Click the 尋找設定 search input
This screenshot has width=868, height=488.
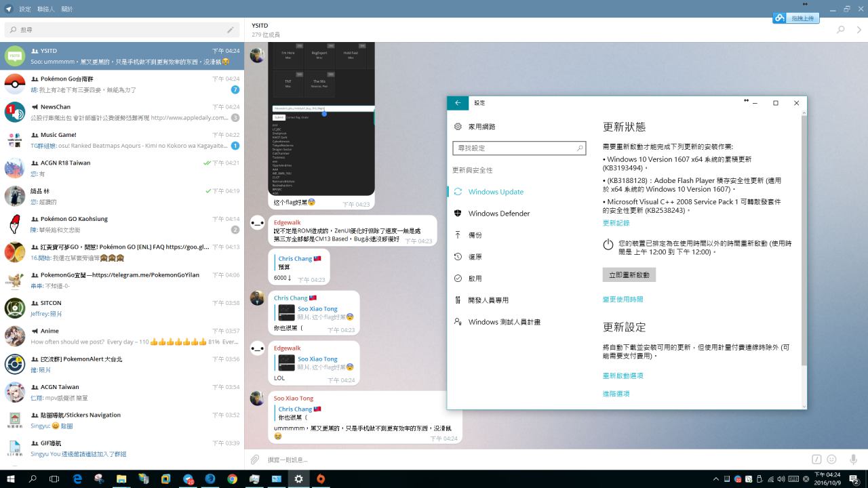[x=519, y=148]
